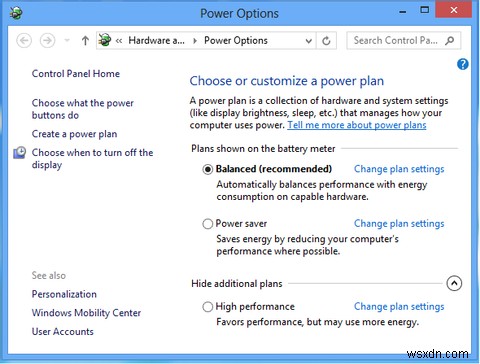Follow Tell me more about power plans
Screen dimensions: 480x364
pos(357,125)
